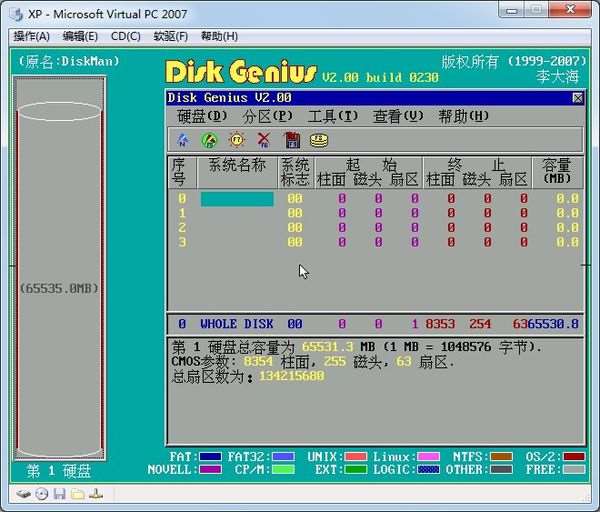The width and height of the screenshot is (600, 512).
Task: Click the CMOS cylinder count 8354
Action: tap(258, 362)
